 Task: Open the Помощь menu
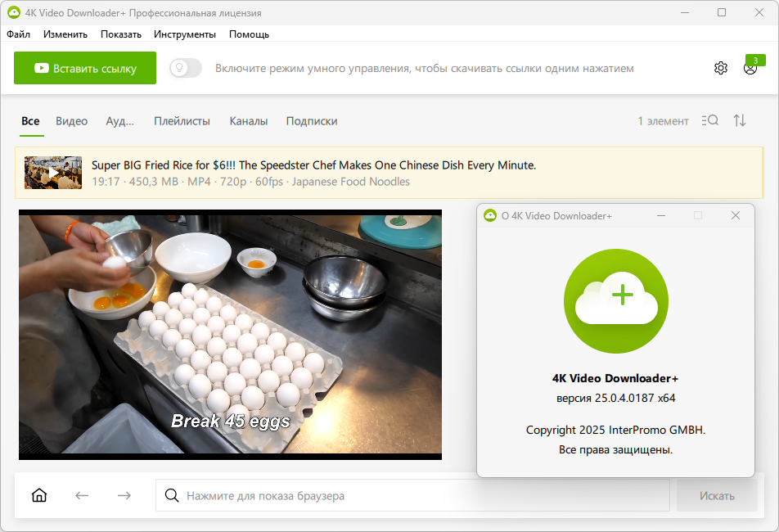coord(249,34)
